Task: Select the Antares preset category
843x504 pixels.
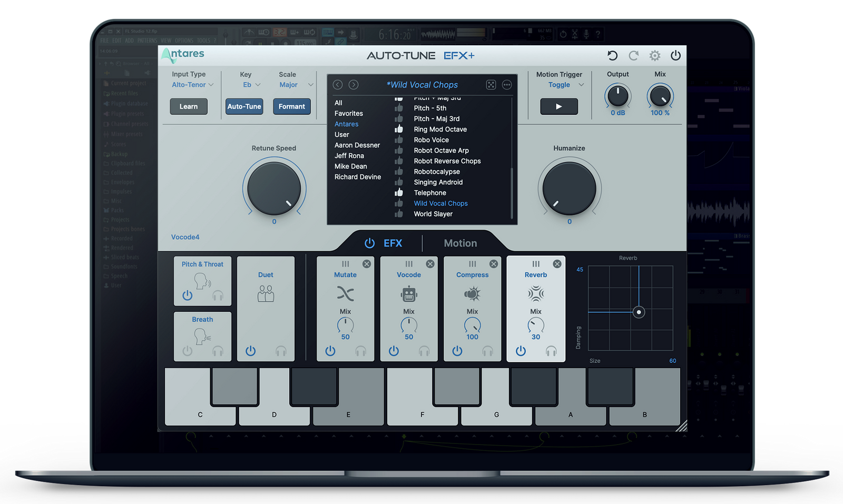Action: pos(347,124)
